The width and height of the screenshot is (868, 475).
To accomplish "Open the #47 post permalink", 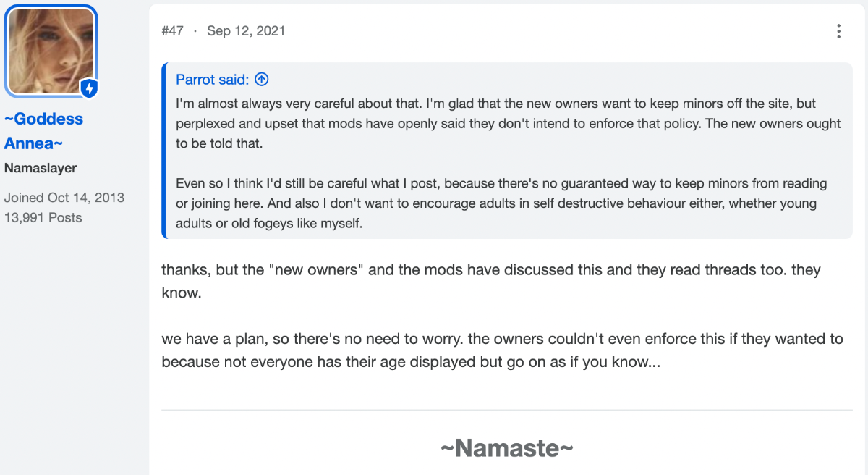I will pos(172,31).
